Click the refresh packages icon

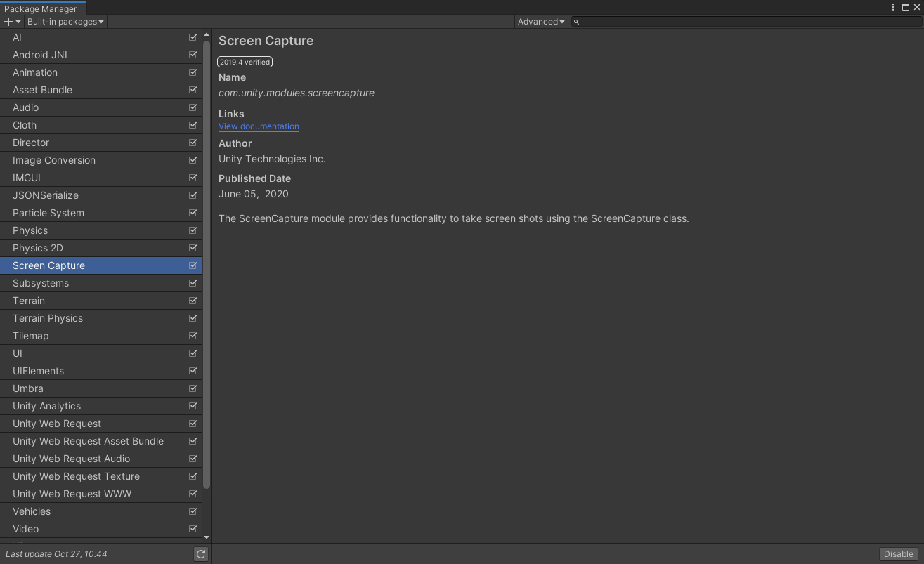point(200,553)
